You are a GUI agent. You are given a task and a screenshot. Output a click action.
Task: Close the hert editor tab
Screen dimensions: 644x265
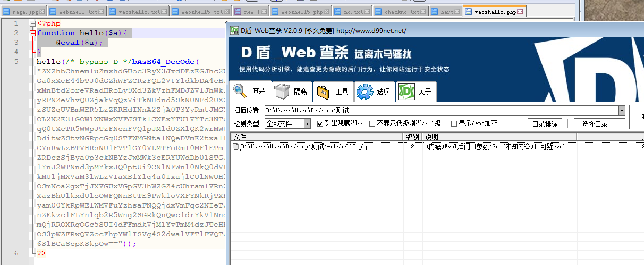458,11
